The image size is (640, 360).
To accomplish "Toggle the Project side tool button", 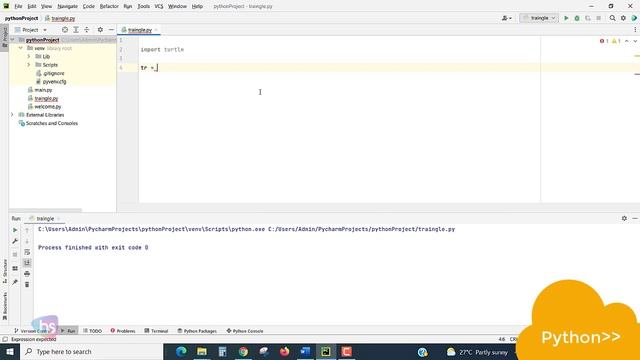I will tap(5, 37).
